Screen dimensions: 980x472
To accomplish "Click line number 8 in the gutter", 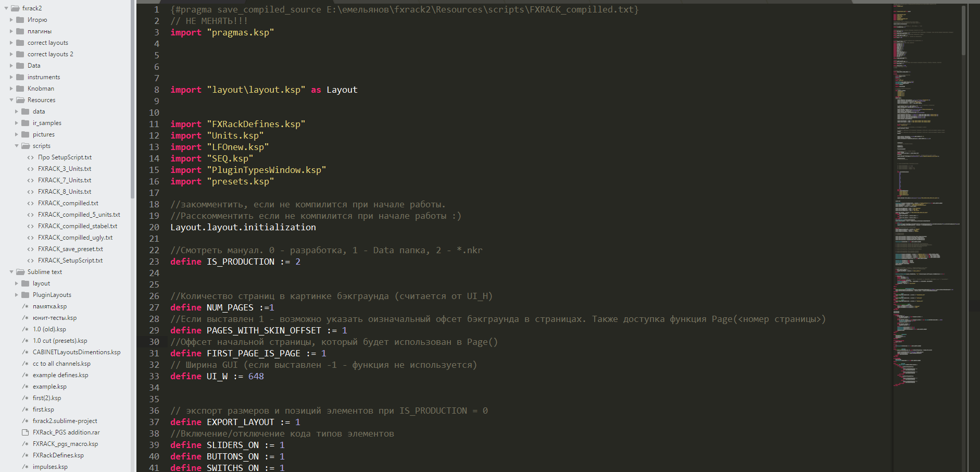I will [157, 90].
